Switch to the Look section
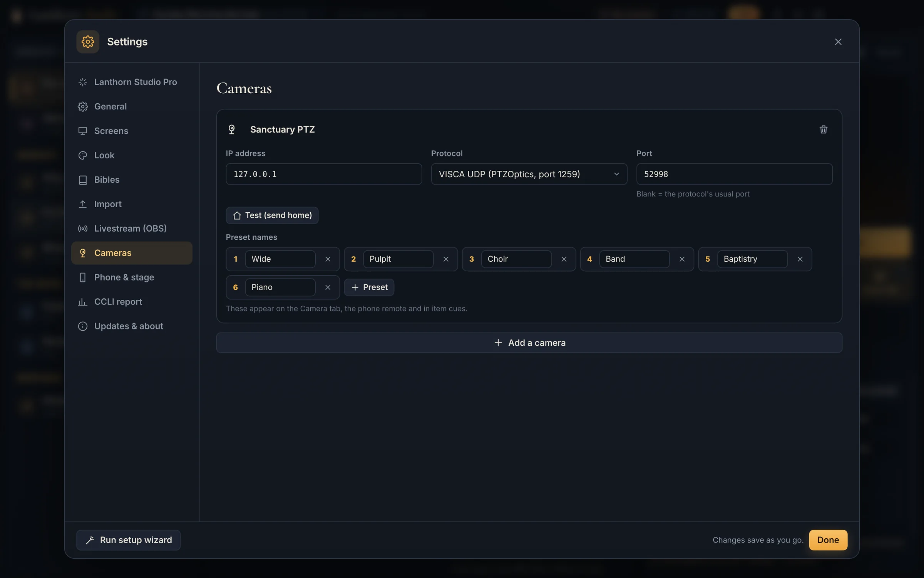The width and height of the screenshot is (924, 578). (x=132, y=155)
